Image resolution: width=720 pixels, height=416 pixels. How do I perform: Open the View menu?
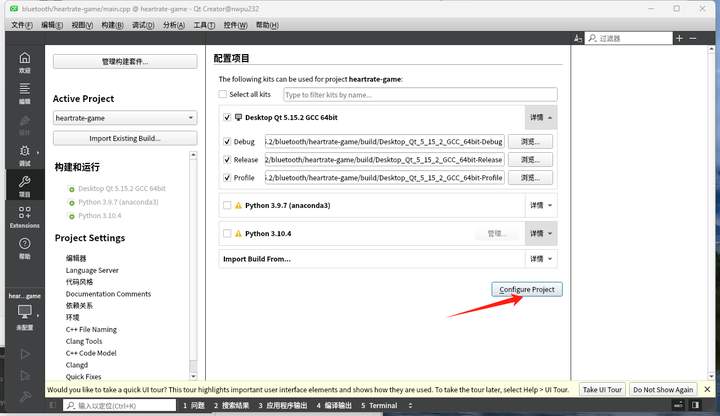coord(82,25)
